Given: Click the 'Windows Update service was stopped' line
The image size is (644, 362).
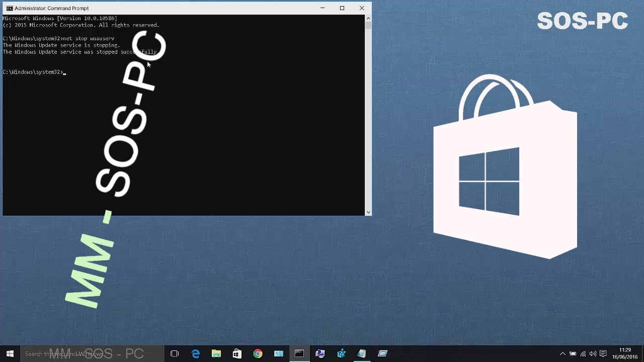Looking at the screenshot, I should point(80,52).
